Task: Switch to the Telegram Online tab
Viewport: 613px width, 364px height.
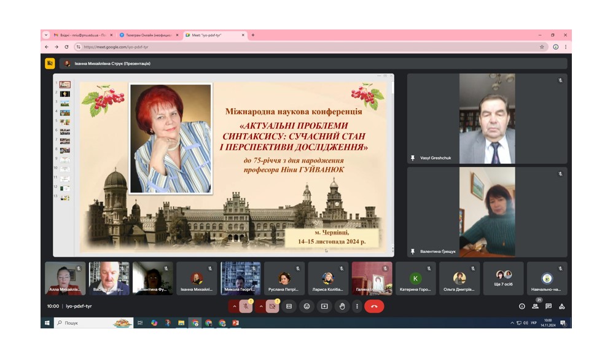Action: point(149,35)
